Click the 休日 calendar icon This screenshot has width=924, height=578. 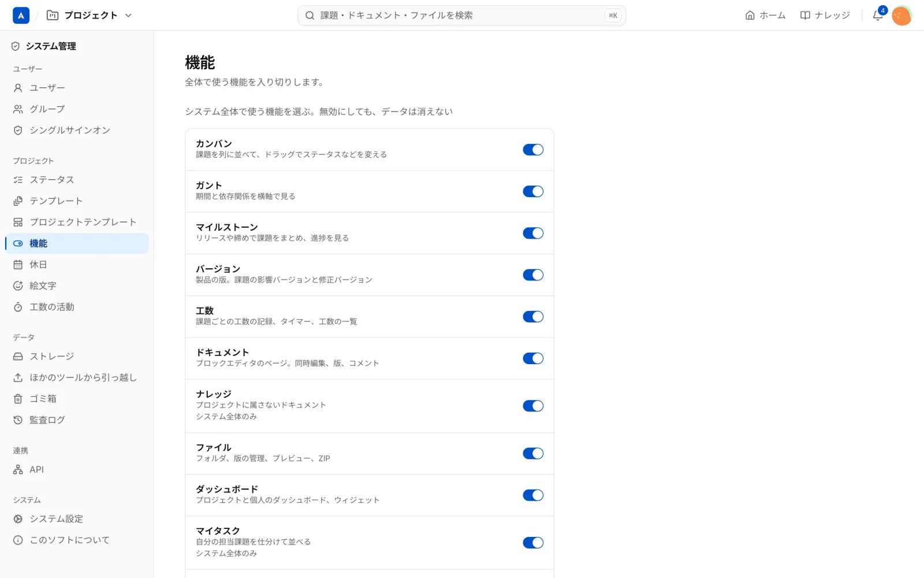pos(18,265)
